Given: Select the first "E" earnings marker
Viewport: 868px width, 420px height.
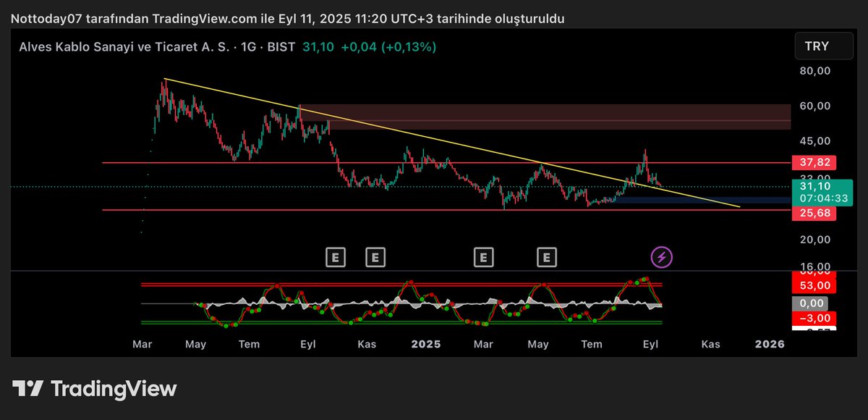Looking at the screenshot, I should pos(335,256).
